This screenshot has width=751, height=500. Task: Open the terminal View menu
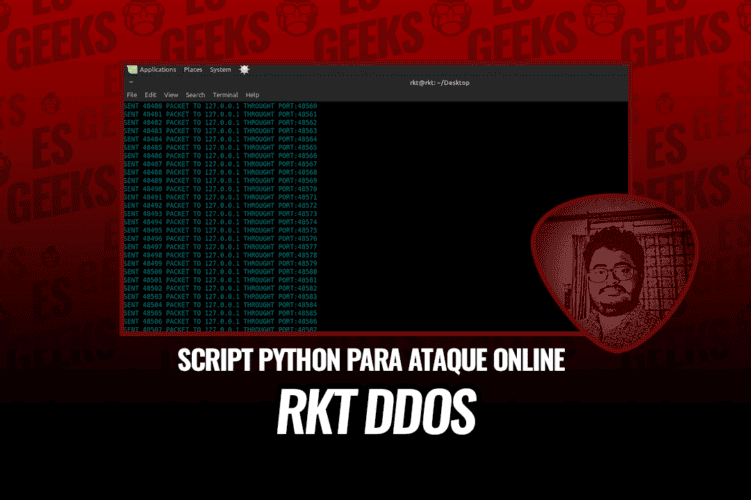(x=171, y=95)
